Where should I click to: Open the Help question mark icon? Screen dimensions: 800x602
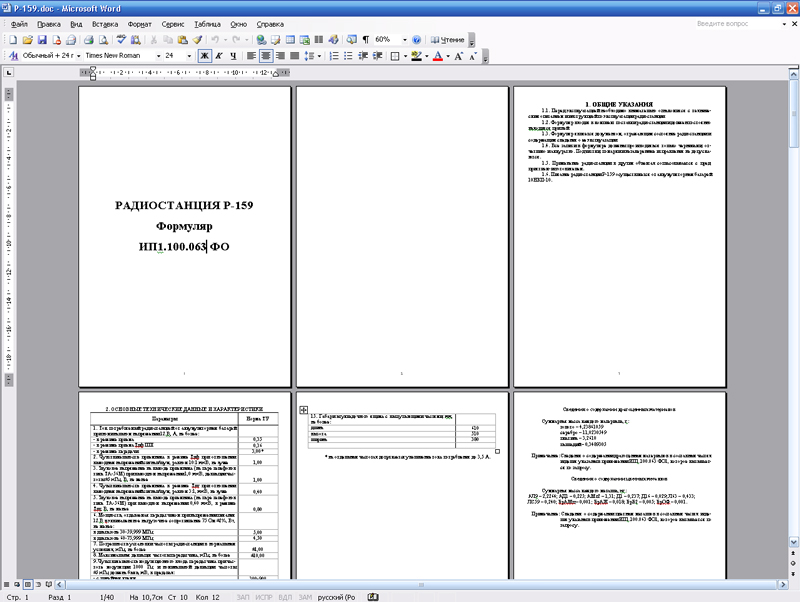pyautogui.click(x=417, y=40)
